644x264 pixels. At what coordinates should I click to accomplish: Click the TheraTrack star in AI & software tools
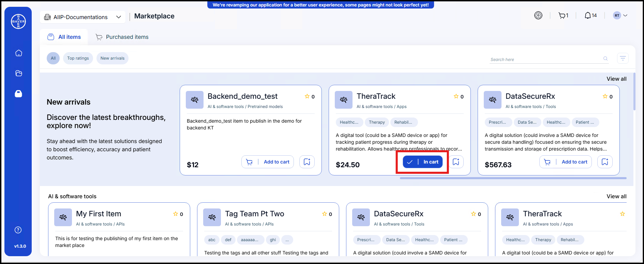(623, 214)
